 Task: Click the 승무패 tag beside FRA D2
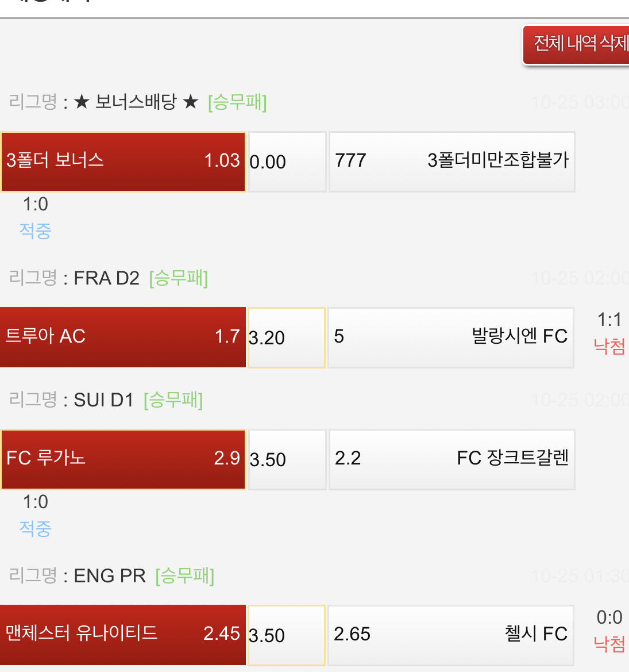point(178,278)
